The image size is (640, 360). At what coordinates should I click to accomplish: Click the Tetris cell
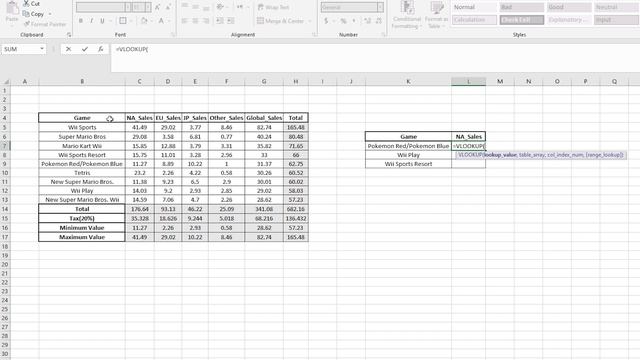pos(82,173)
